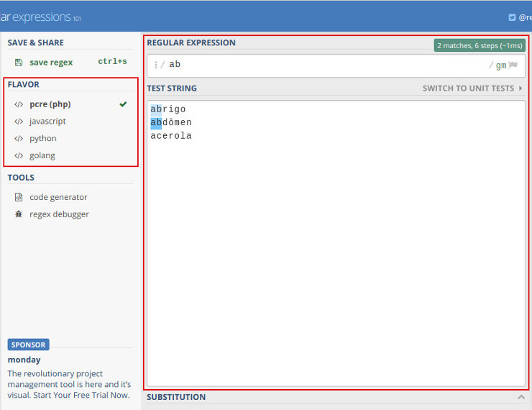Click the code generator file icon
The image size is (532, 410).
(x=19, y=197)
